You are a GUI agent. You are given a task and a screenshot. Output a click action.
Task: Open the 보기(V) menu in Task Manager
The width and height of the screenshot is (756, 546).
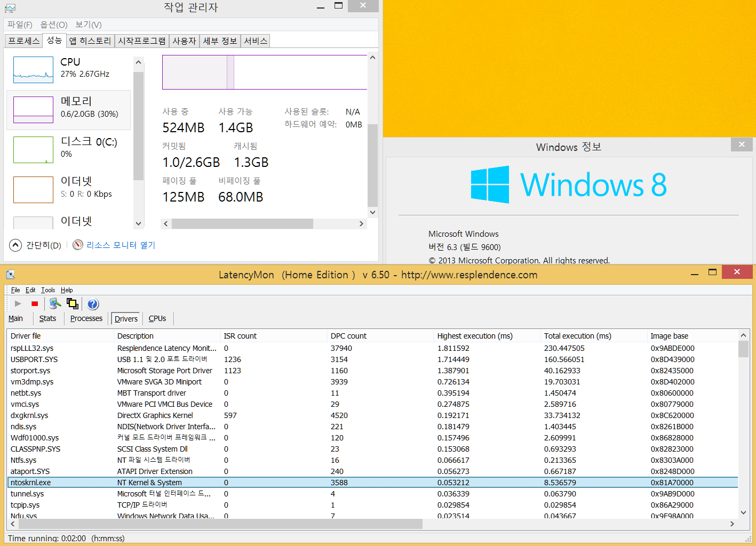89,25
